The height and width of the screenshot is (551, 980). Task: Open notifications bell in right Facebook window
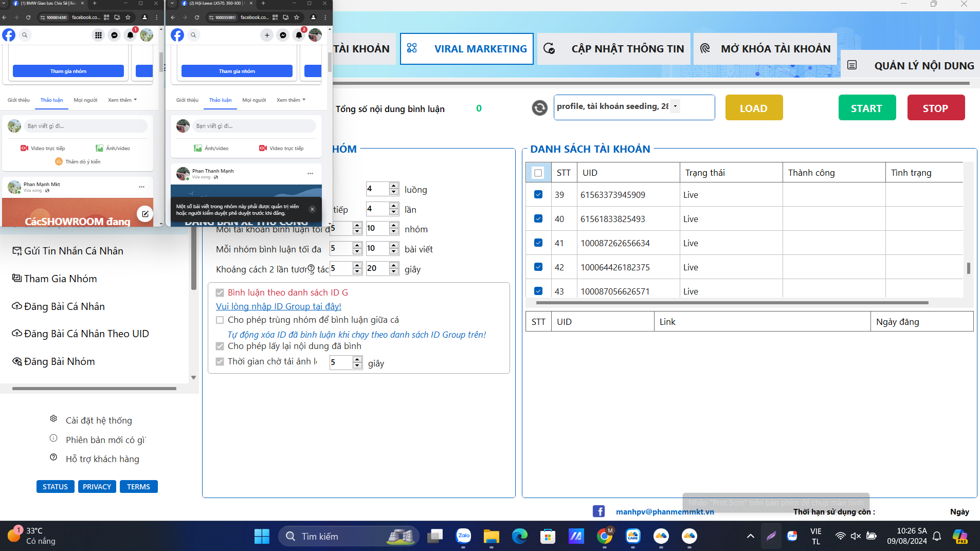point(299,35)
